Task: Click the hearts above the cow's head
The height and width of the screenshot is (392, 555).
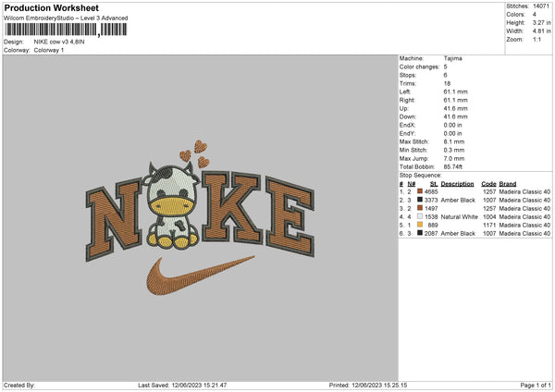Action: (195, 153)
